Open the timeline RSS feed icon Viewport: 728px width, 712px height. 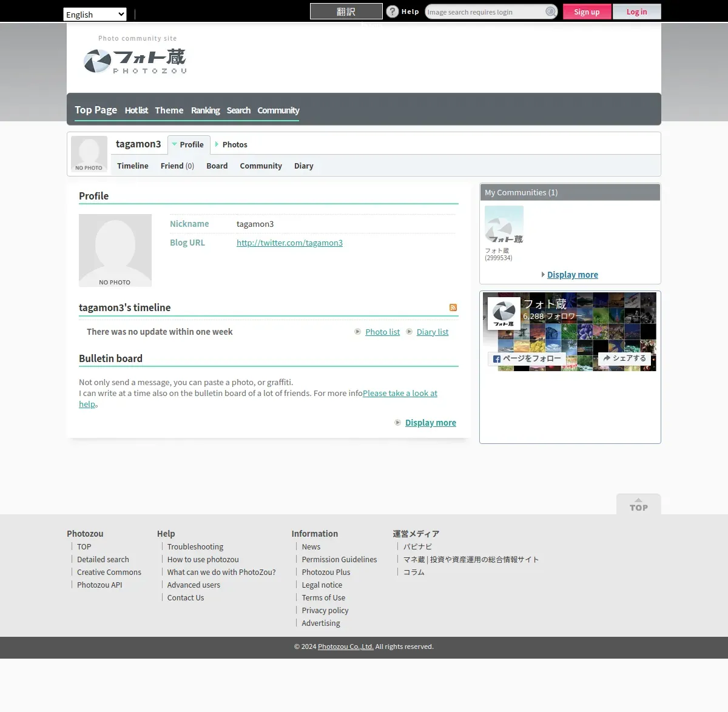click(x=453, y=307)
